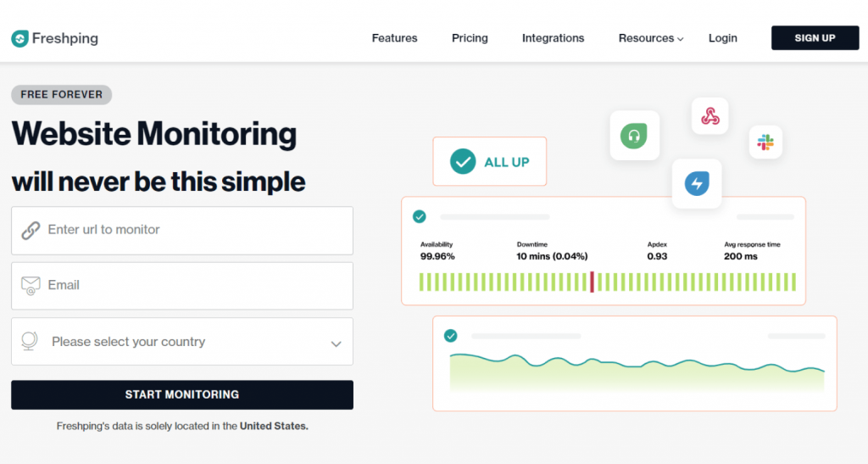Image resolution: width=868 pixels, height=464 pixels.
Task: Expand the Resources dropdown menu
Action: click(x=650, y=38)
